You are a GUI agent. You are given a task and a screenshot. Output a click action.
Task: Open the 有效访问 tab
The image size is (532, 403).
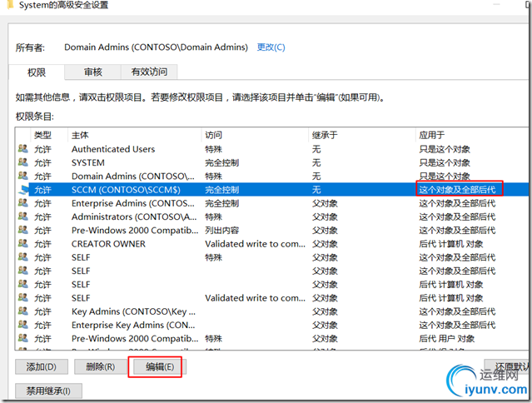coord(149,72)
